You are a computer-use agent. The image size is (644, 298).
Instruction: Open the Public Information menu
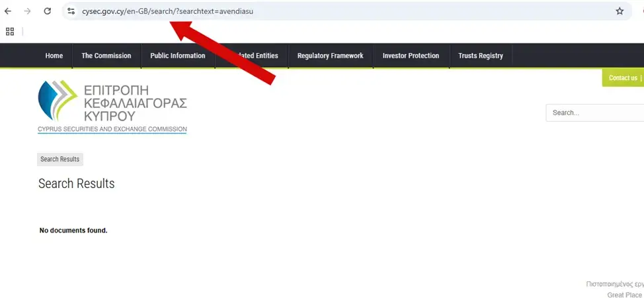tap(177, 56)
